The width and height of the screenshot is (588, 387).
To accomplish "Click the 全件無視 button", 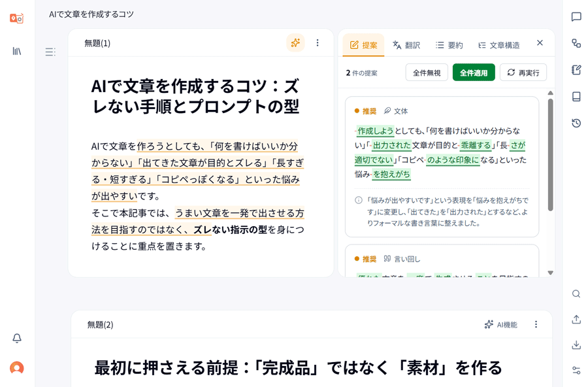I will click(427, 73).
